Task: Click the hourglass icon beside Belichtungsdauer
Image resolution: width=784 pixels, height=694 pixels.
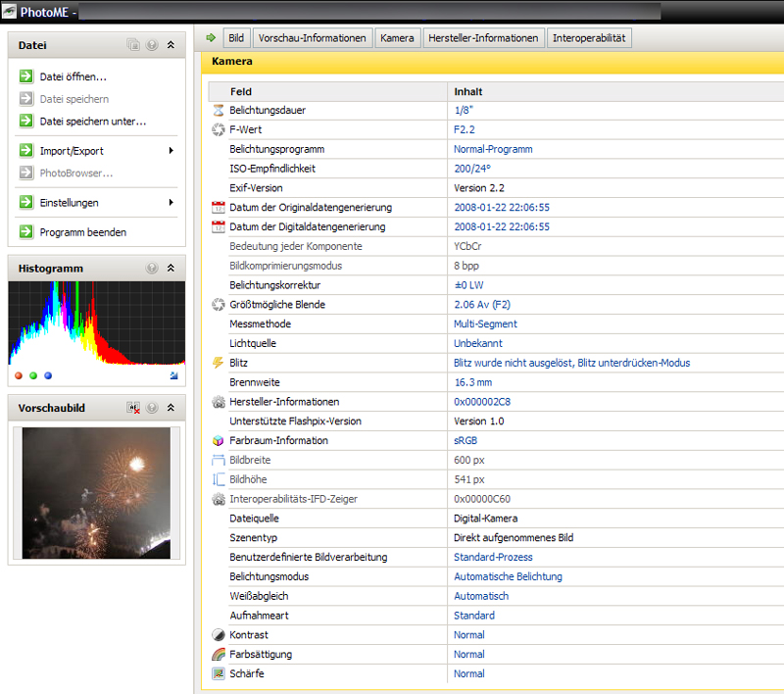Action: pyautogui.click(x=219, y=111)
